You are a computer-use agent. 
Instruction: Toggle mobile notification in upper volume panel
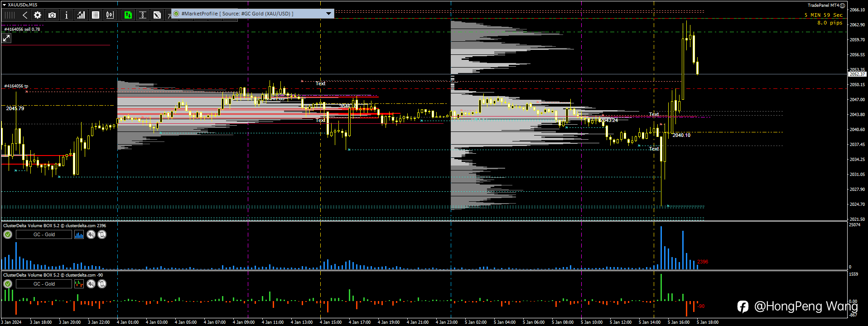click(102, 234)
